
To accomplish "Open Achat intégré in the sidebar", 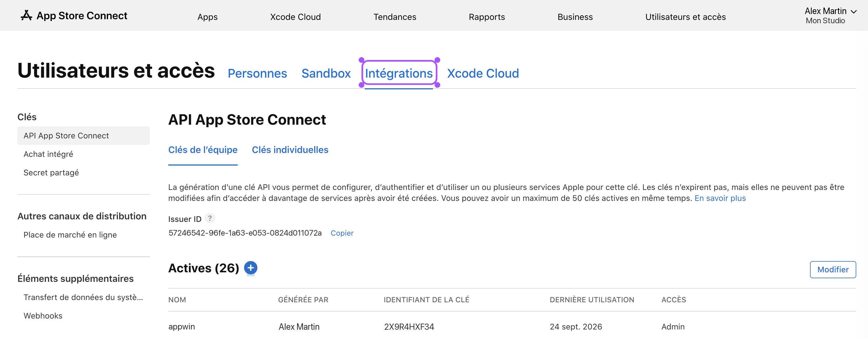I will 48,154.
